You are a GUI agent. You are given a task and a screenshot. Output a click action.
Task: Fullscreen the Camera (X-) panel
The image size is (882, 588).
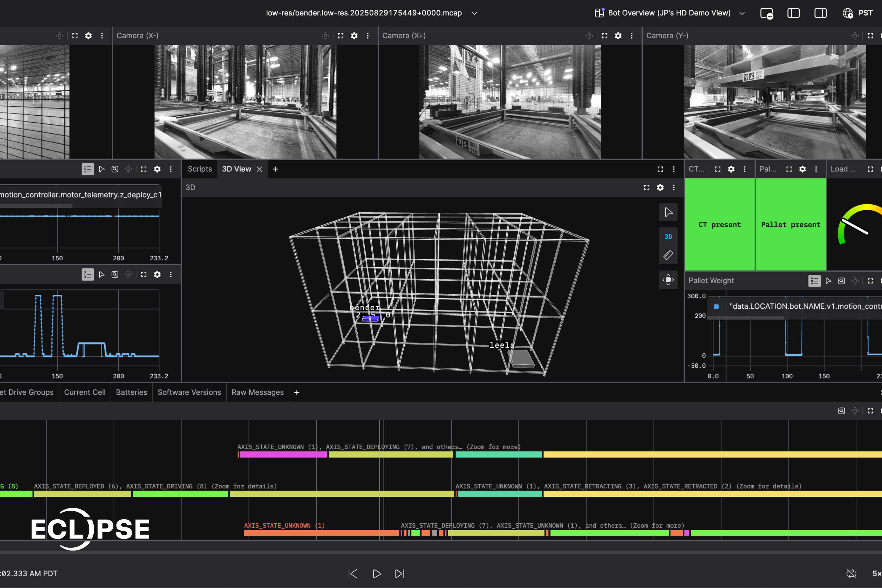[340, 36]
